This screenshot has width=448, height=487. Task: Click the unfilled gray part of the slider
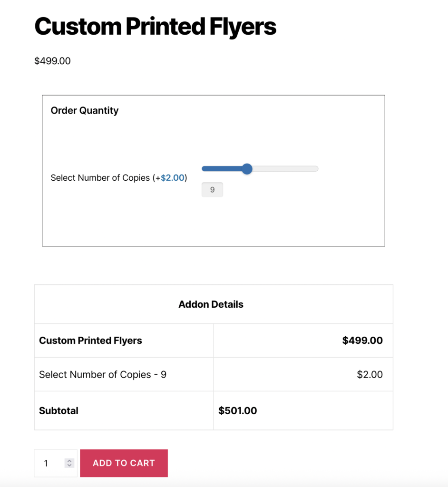pos(285,169)
